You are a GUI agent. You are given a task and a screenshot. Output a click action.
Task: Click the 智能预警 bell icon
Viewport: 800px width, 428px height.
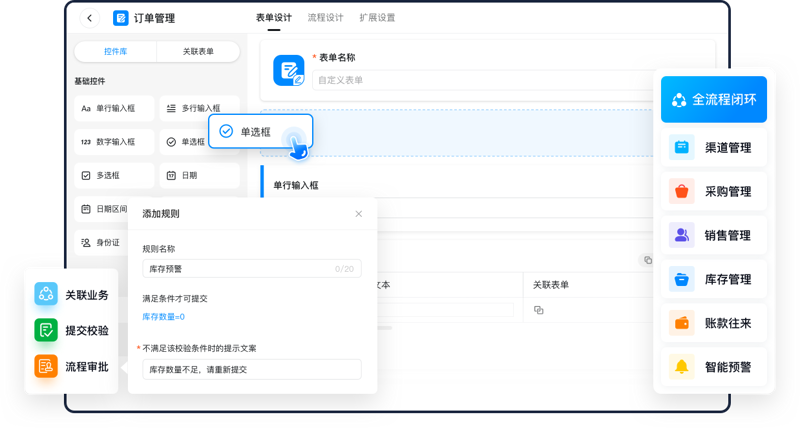pos(682,367)
